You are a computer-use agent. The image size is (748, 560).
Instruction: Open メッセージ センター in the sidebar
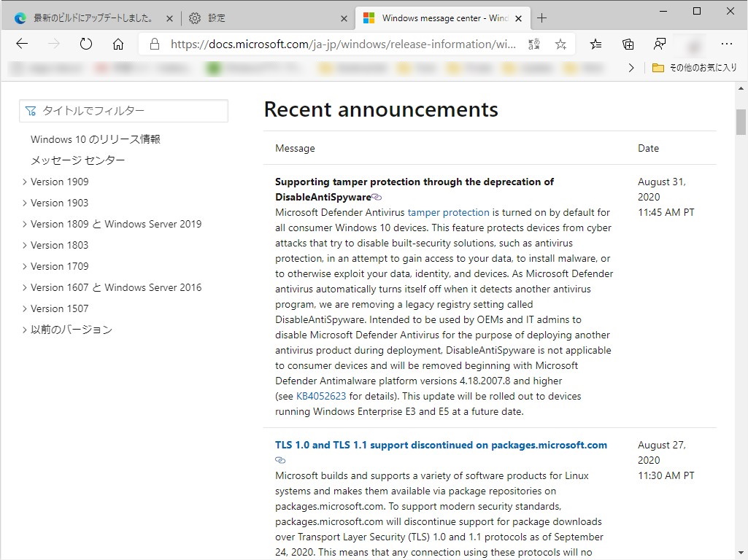78,160
